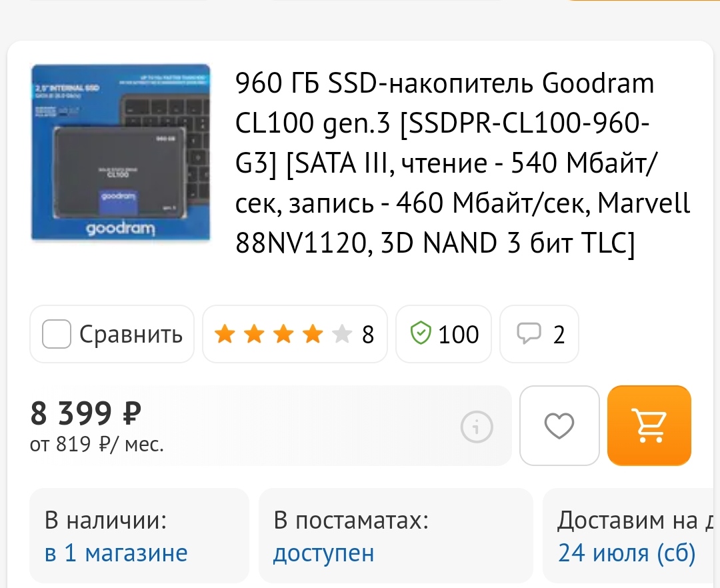
Task: Open comments via the speech bubble icon
Action: [529, 334]
